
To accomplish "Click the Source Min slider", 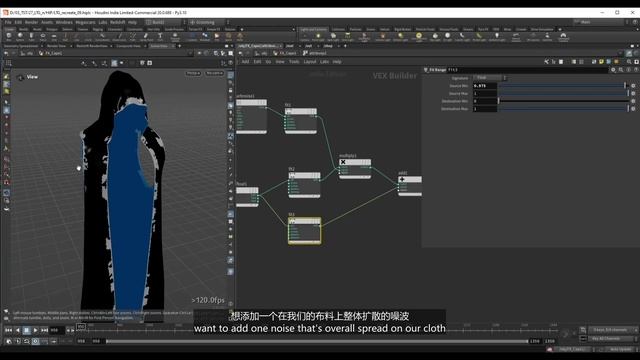I will click(563, 86).
